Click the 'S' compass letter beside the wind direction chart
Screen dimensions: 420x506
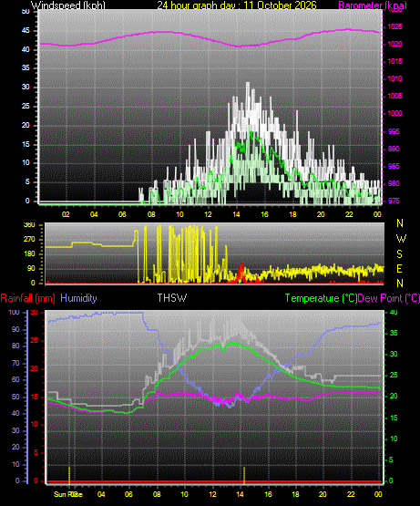tap(400, 254)
